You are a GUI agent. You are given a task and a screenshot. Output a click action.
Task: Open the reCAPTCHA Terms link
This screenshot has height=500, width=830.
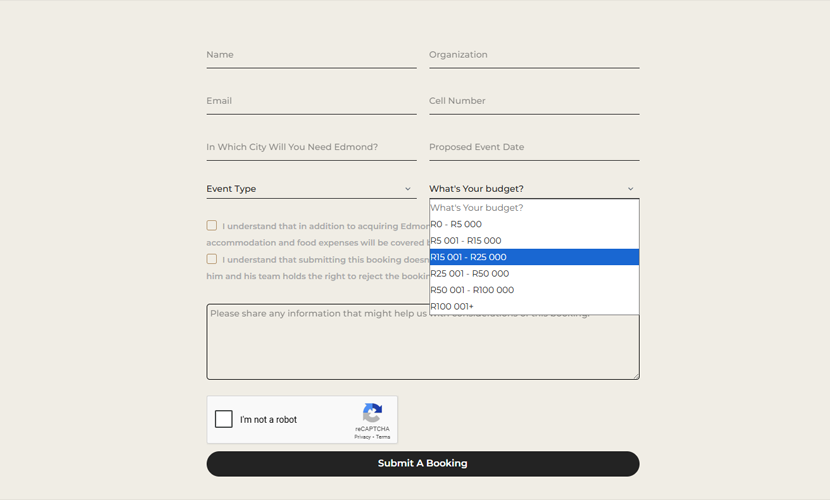pyautogui.click(x=383, y=437)
